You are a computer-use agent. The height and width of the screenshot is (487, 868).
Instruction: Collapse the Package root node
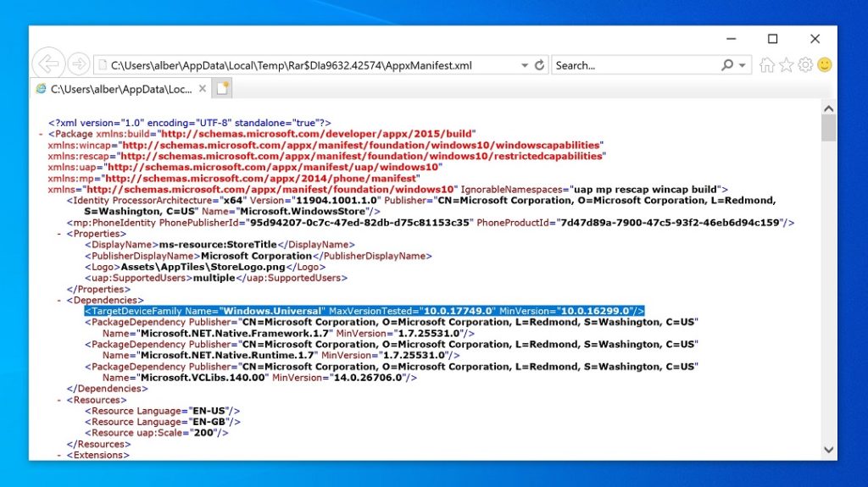pyautogui.click(x=42, y=134)
